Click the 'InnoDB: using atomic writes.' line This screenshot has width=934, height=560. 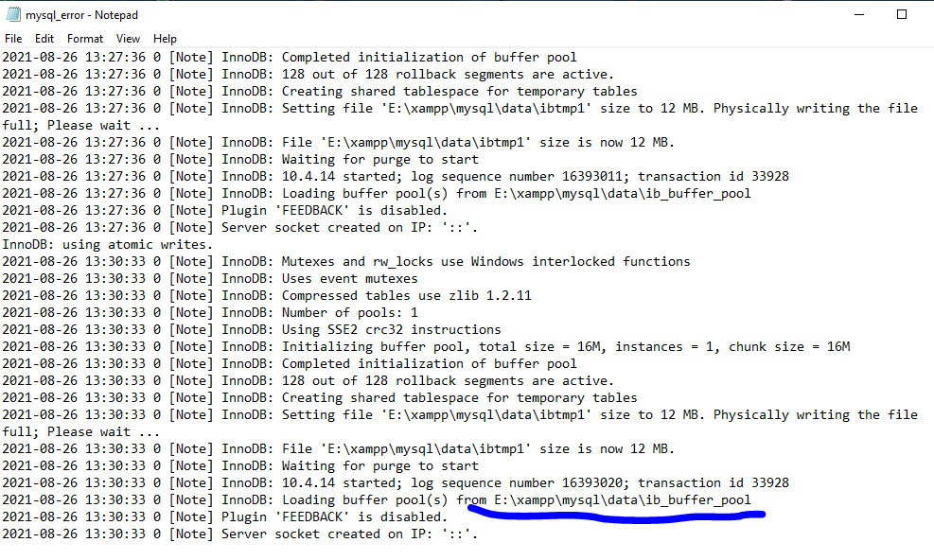[108, 244]
